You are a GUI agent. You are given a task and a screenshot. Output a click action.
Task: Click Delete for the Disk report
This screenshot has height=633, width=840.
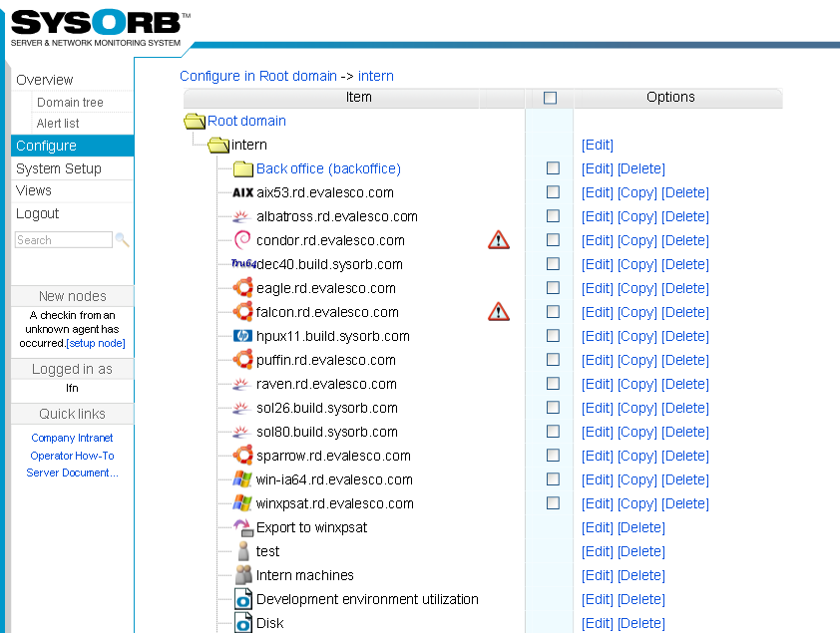pos(641,623)
